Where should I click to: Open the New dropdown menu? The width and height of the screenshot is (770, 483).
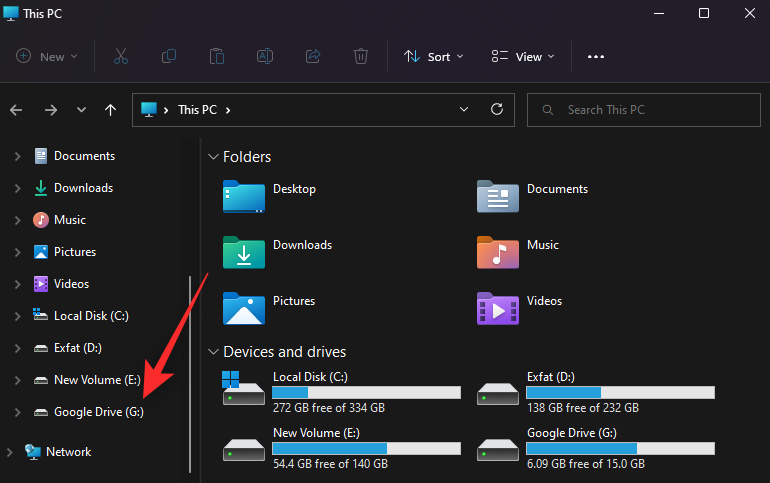(47, 56)
